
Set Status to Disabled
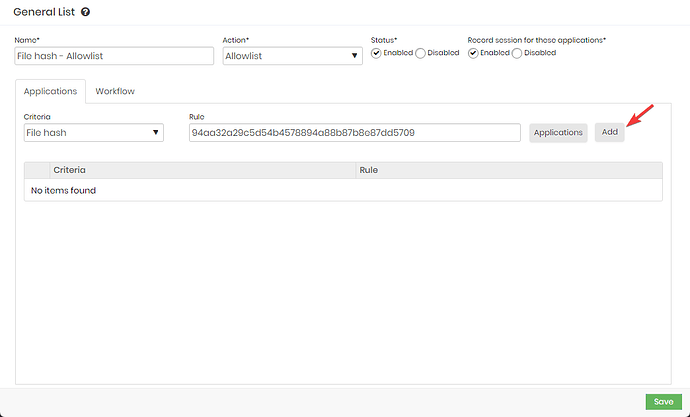tap(420, 53)
